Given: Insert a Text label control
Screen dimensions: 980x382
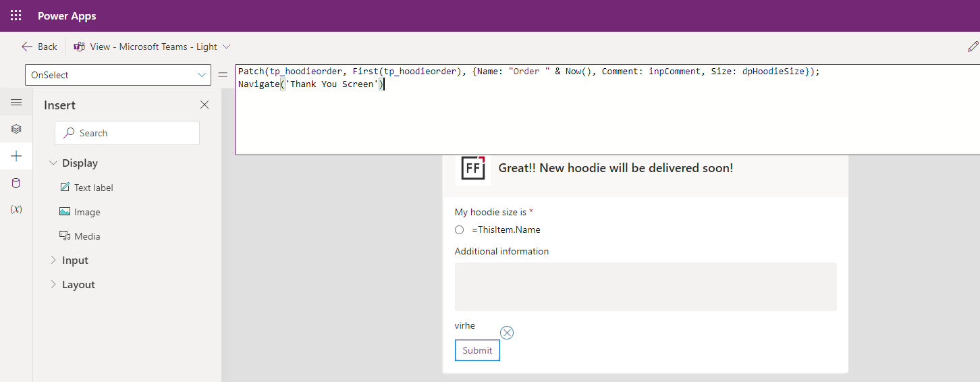Looking at the screenshot, I should point(93,188).
